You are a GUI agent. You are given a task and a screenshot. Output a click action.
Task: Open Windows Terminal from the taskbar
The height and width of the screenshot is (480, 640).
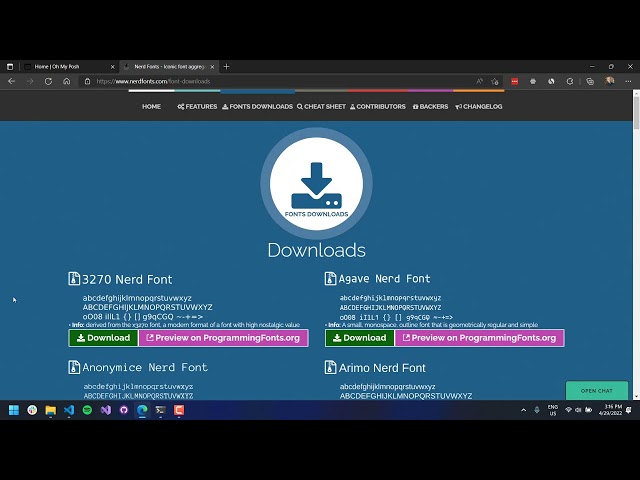[160, 410]
